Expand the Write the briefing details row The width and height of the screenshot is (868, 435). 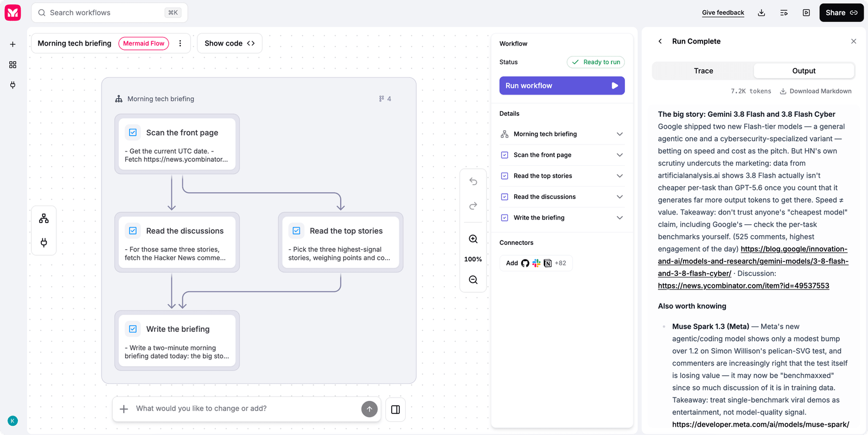tap(562, 218)
